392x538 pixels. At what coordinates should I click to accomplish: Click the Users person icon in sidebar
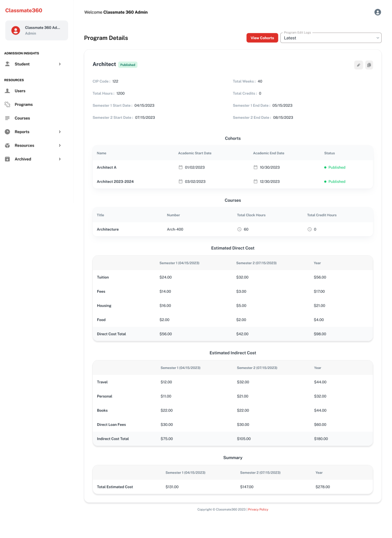click(x=7, y=91)
